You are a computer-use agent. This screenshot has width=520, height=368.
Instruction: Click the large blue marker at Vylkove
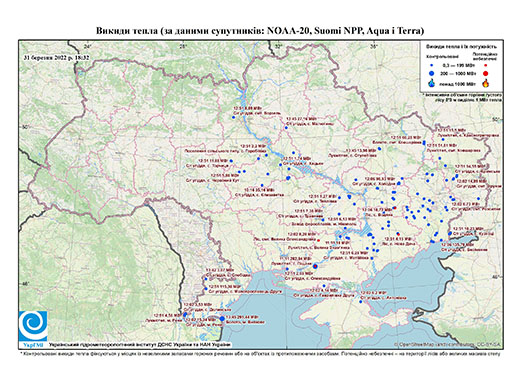222,319
